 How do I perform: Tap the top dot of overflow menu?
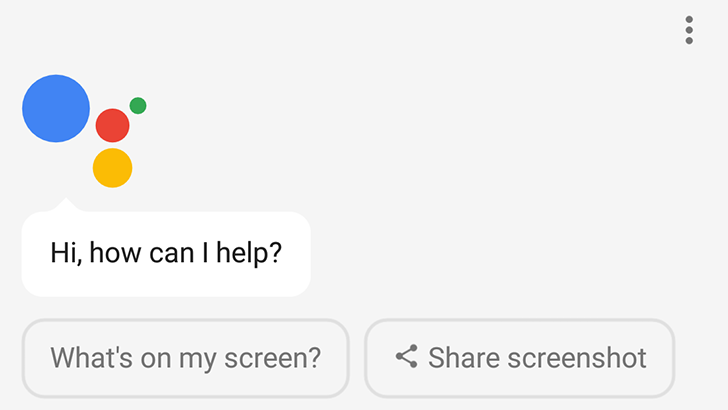689,19
